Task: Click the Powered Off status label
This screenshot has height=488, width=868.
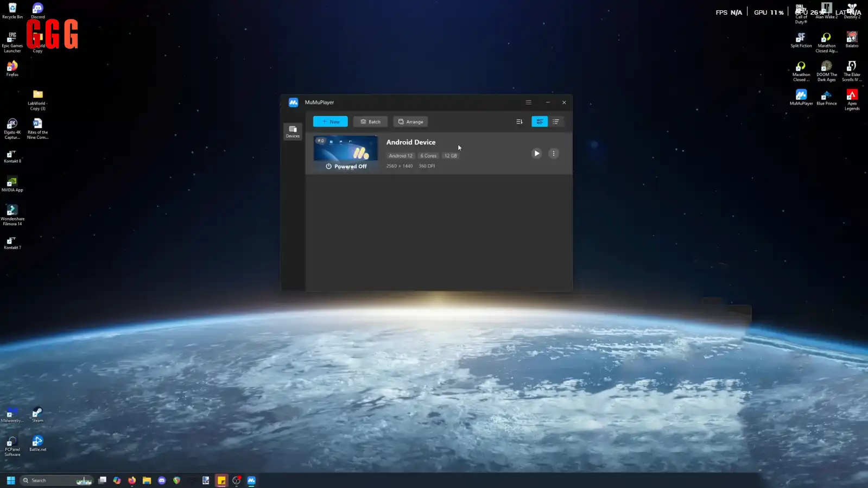Action: pyautogui.click(x=346, y=167)
